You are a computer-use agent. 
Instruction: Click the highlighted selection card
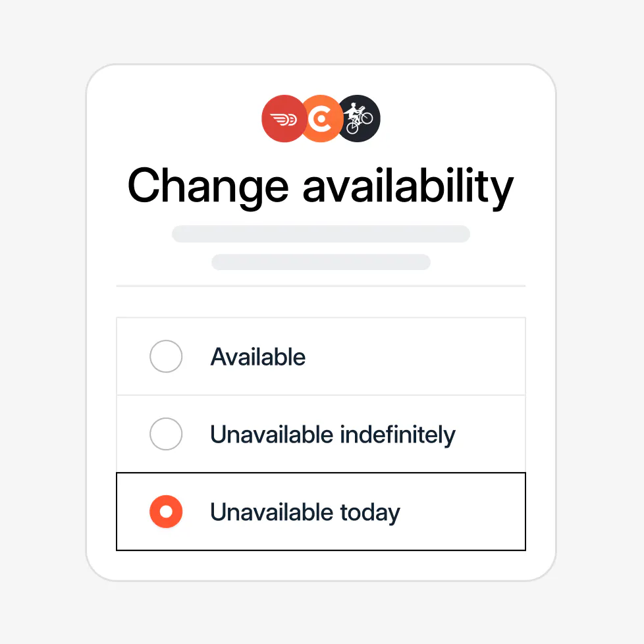click(321, 512)
